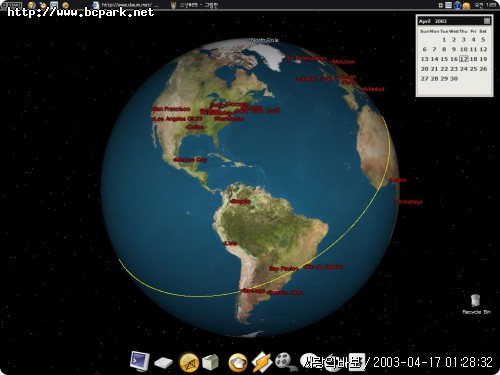Select April 17 in the calendar

pos(463,59)
